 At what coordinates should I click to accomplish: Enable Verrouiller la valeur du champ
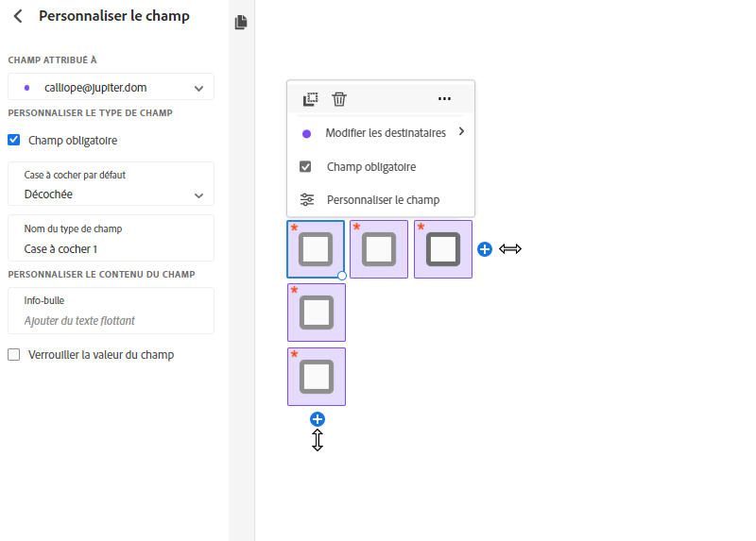(14, 355)
